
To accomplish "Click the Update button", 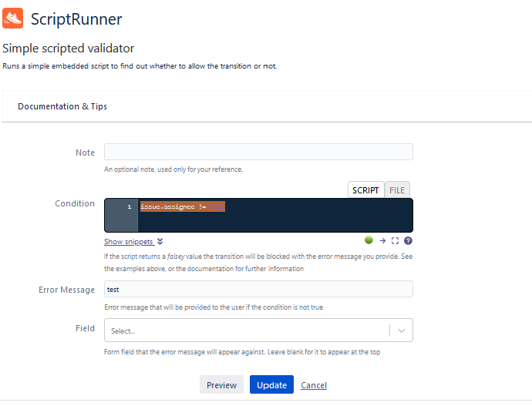I will coord(271,385).
